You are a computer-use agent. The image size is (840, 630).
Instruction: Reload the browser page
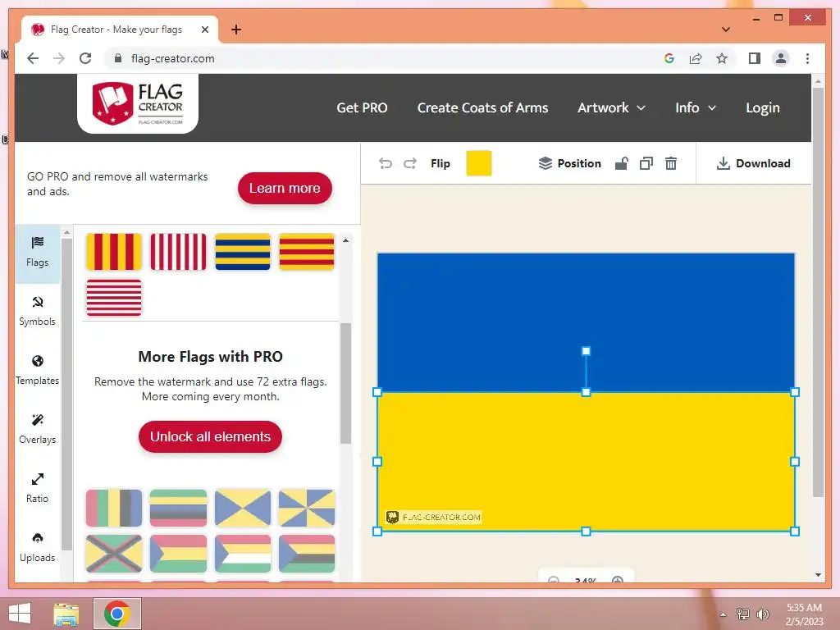[x=85, y=58]
